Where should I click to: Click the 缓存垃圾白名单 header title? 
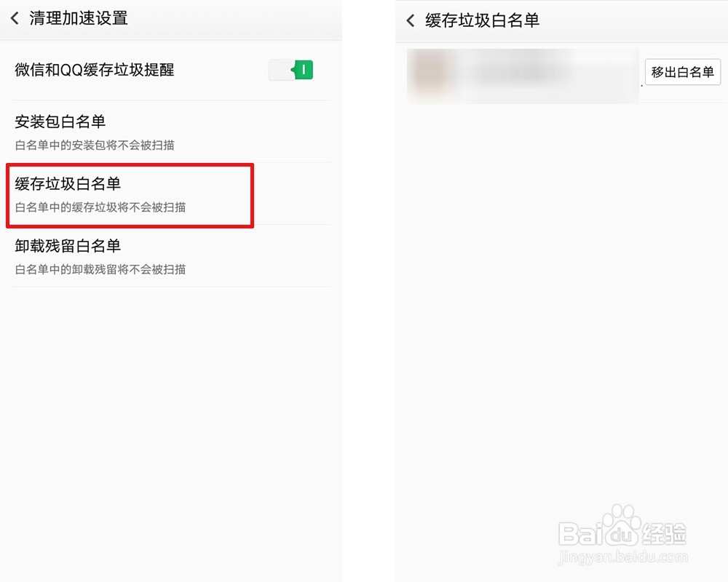[482, 20]
